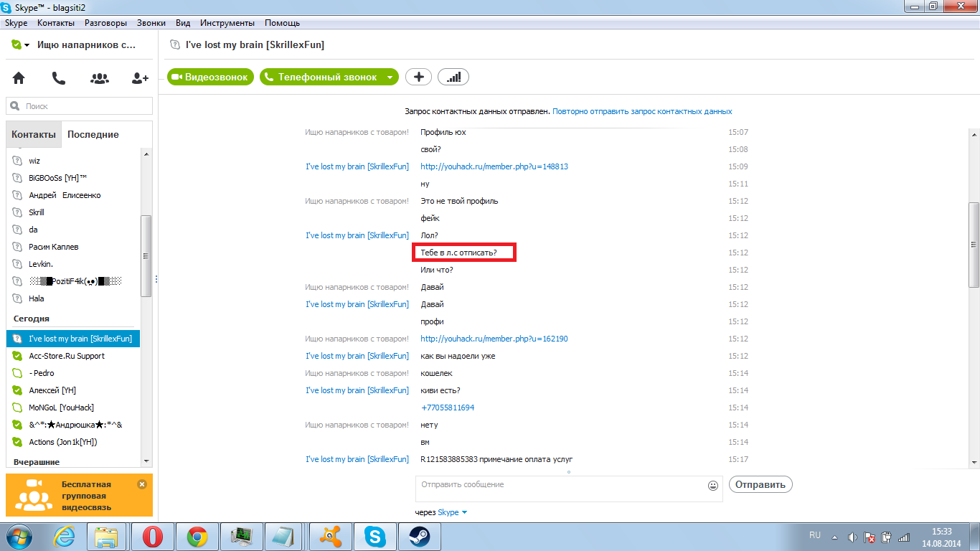Open the Контакты menu
980x551 pixels.
click(x=56, y=23)
